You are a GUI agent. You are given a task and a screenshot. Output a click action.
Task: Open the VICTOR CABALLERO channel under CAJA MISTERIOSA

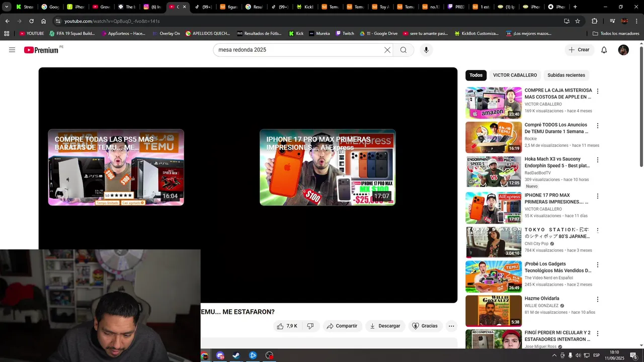(x=543, y=104)
